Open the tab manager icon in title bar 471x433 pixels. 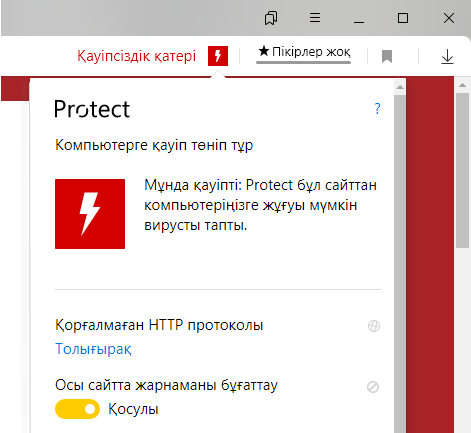pos(271,18)
